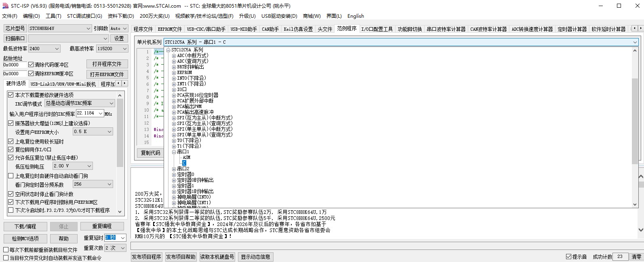Enable 上电复位时由硬件自动启动看门狗 checkbox
Viewport: 644px width, 262px height.
point(11,176)
